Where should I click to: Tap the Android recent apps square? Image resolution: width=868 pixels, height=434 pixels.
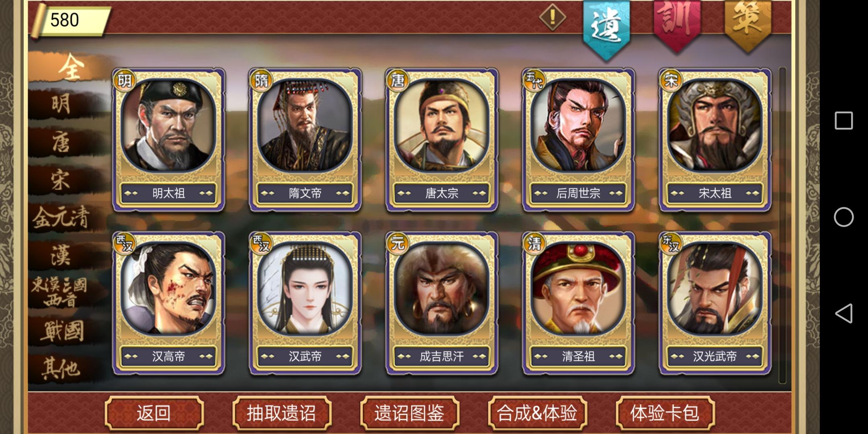(x=843, y=121)
